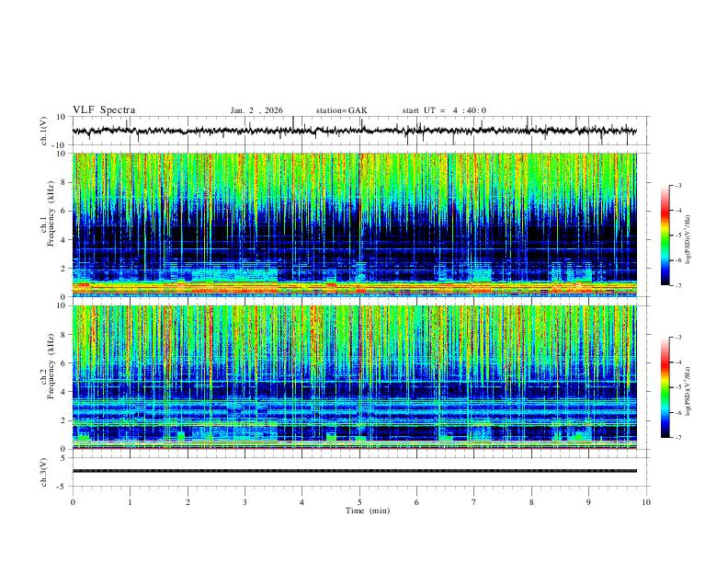Click the time axis tick label "5"
Screen dimensions: 728x563
[x=359, y=502]
